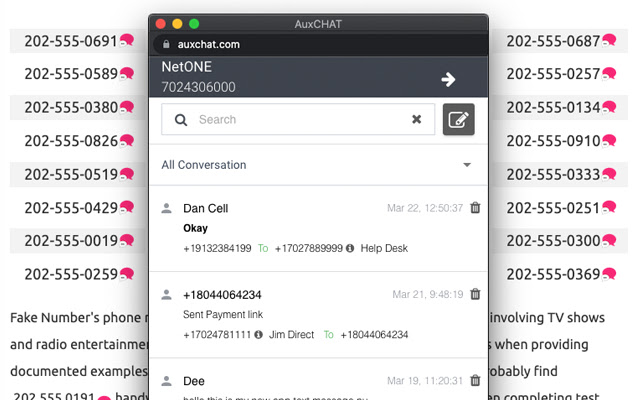640x400 pixels.
Task: Click chat icon next to 202-555-0333
Action: (609, 174)
